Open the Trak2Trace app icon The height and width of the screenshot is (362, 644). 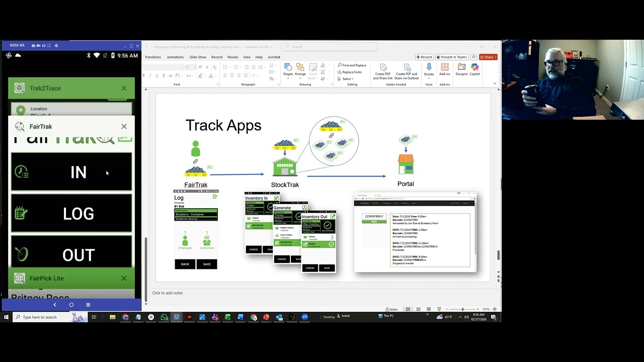click(x=20, y=88)
